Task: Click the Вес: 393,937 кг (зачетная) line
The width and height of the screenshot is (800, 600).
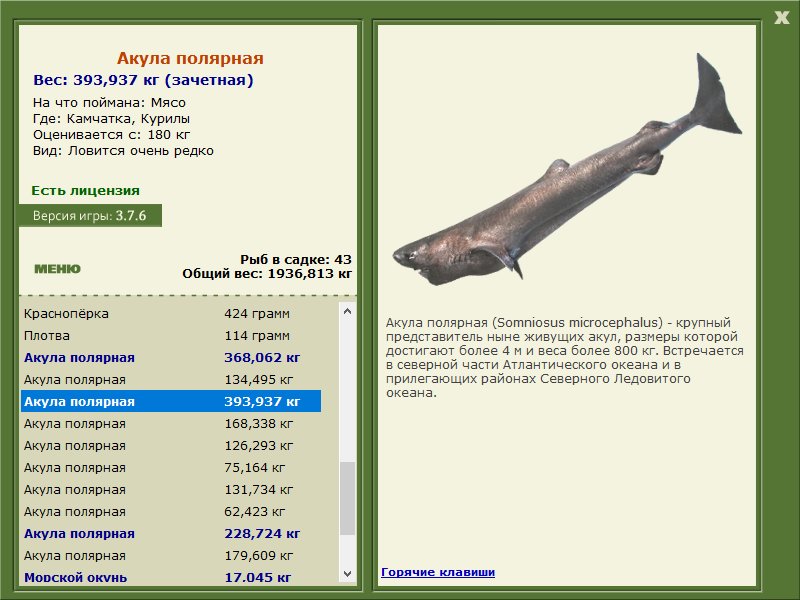Action: tap(143, 80)
